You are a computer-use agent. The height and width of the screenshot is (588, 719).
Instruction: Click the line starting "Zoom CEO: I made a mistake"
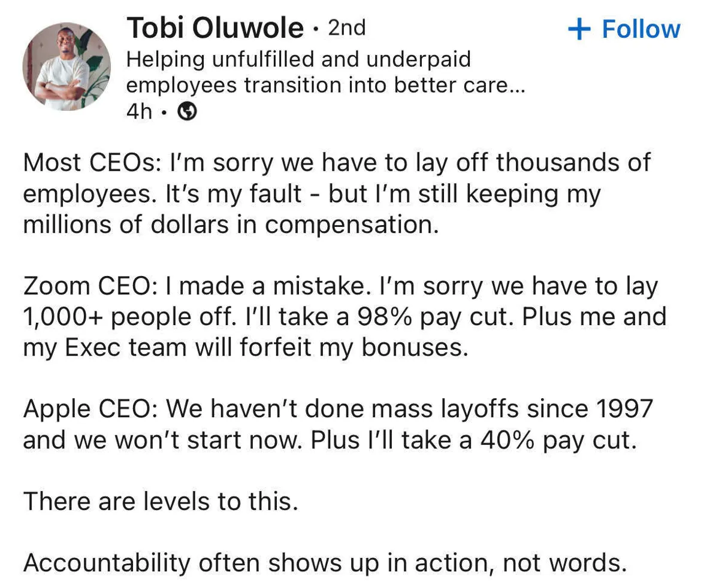340,286
